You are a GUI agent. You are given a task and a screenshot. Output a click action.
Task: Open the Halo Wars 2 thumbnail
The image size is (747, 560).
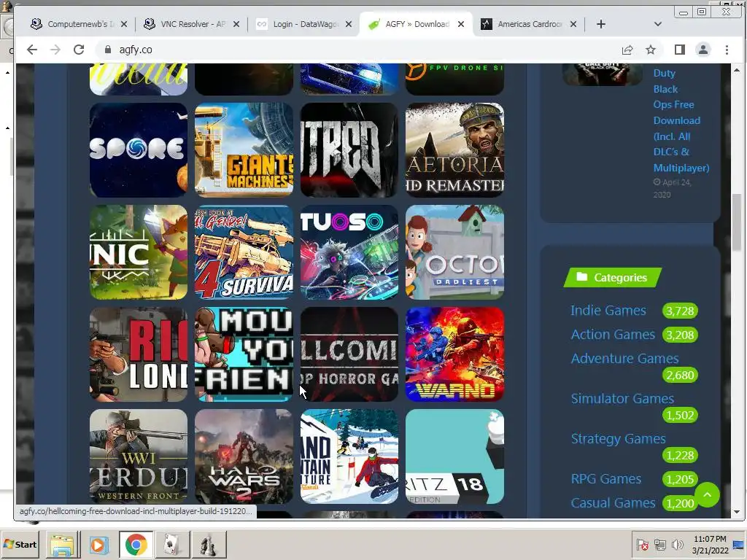click(x=244, y=456)
